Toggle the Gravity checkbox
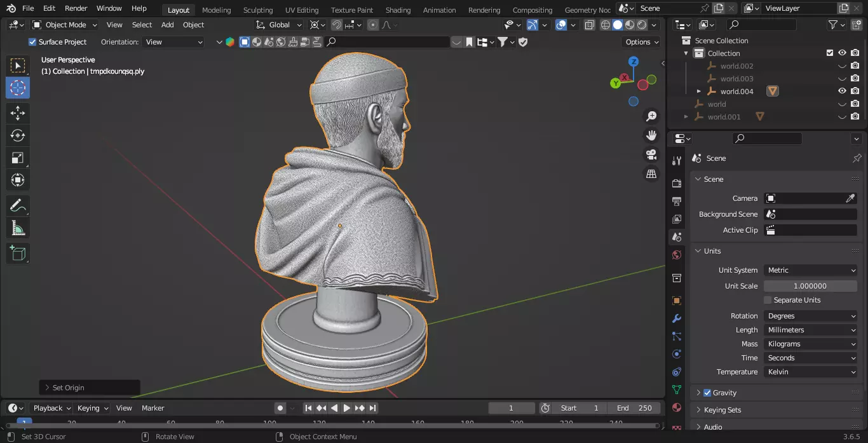The width and height of the screenshot is (868, 443). 707,393
